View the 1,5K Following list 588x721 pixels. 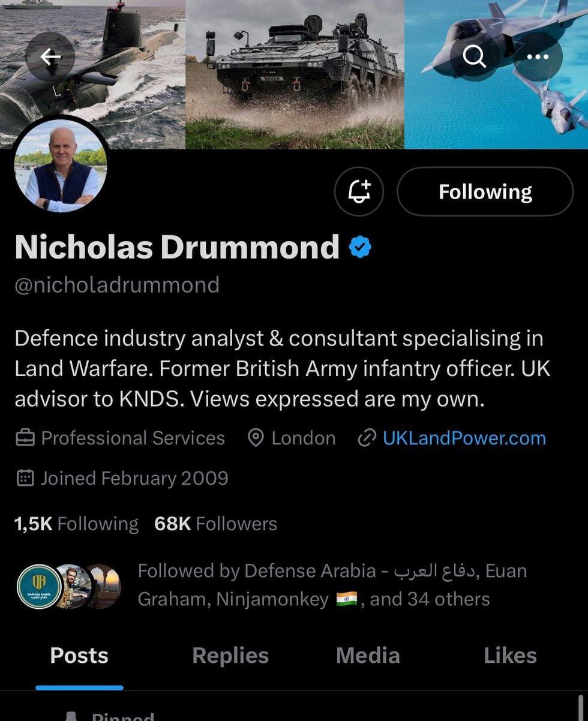pyautogui.click(x=76, y=524)
